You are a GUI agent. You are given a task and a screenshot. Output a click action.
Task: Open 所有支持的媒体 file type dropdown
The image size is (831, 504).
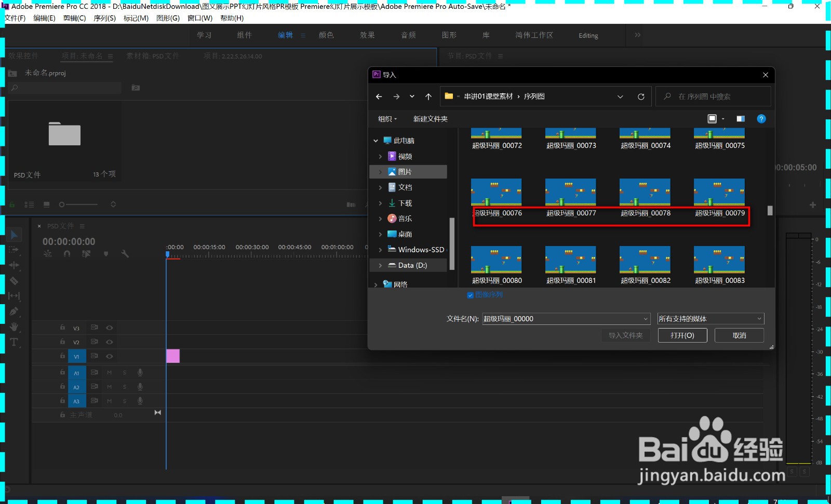coord(711,319)
